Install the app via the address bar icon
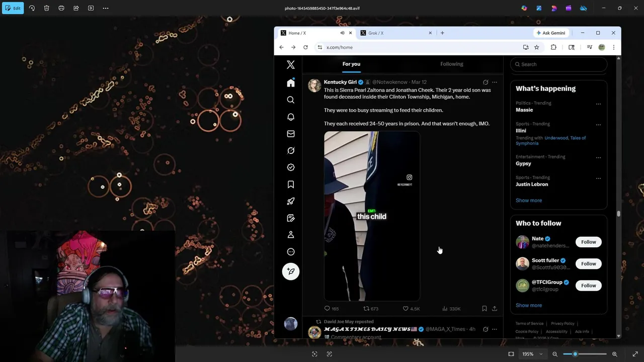The width and height of the screenshot is (644, 362). pyautogui.click(x=526, y=47)
